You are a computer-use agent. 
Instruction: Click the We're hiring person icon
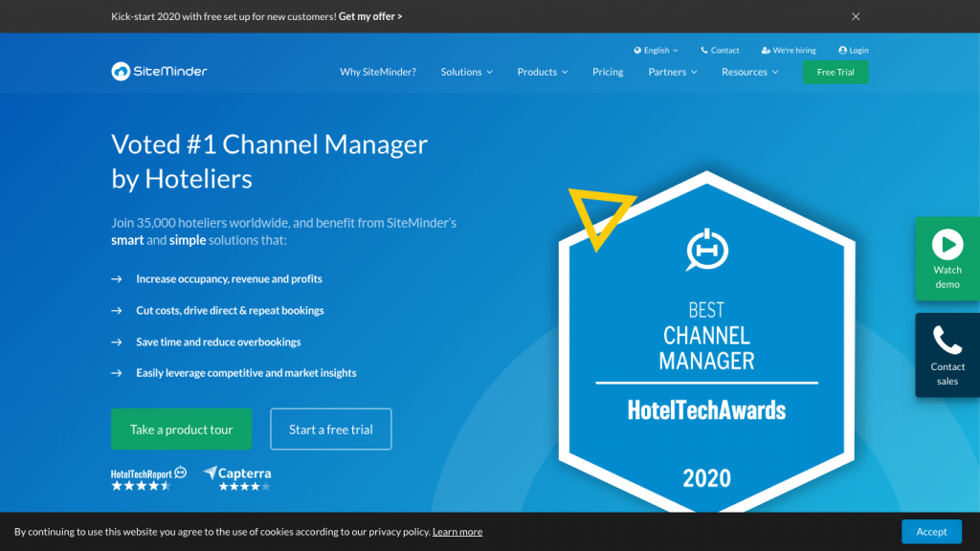[766, 51]
